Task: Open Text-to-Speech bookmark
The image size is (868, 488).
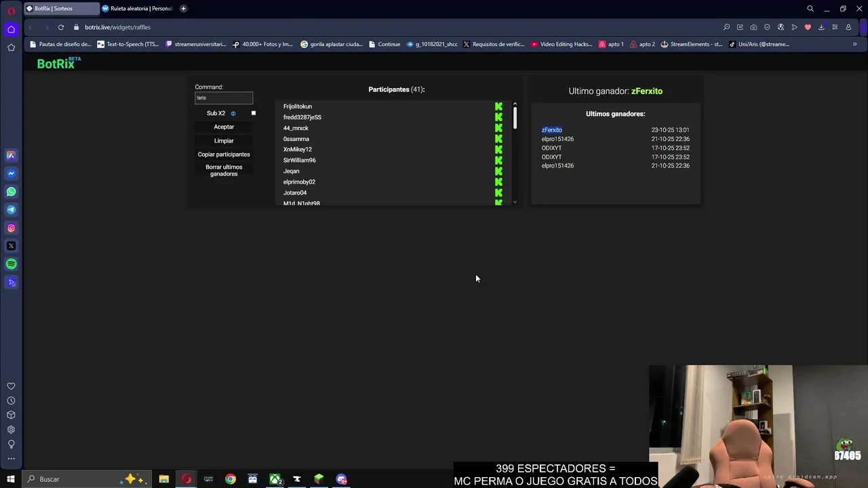Action: coord(128,44)
